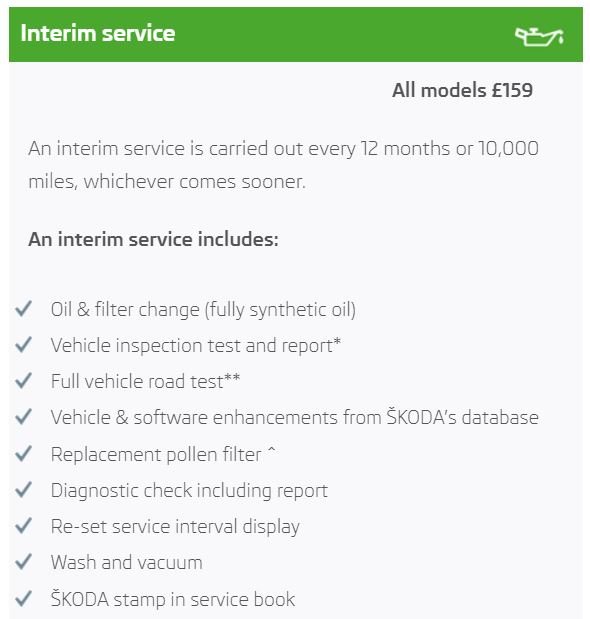Click 'Replacement pollen filter ^' item text
The width and height of the screenshot is (590, 619).
[163, 454]
